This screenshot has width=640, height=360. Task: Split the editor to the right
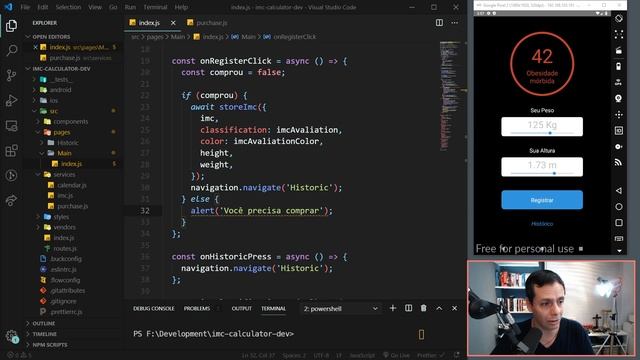point(439,23)
